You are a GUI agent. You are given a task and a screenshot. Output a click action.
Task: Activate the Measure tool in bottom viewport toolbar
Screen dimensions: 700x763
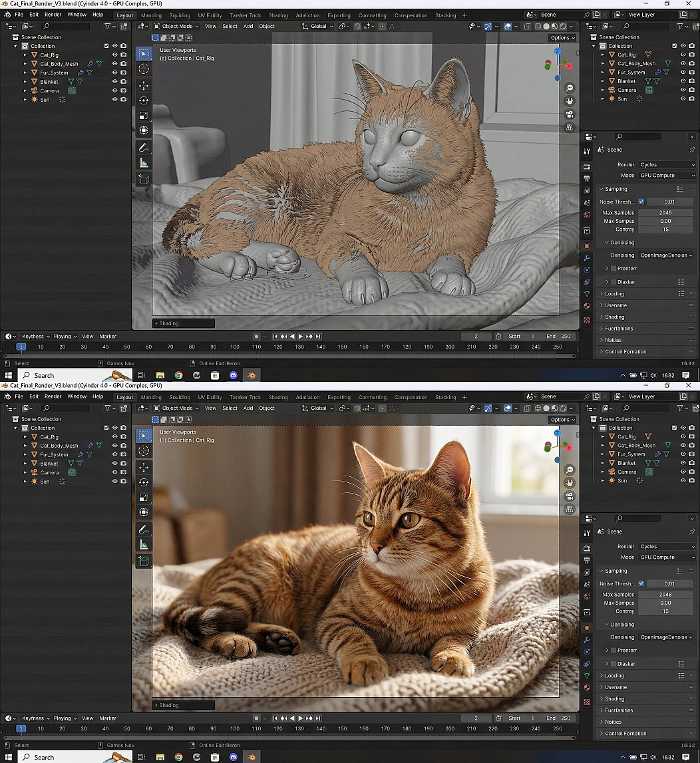click(144, 545)
